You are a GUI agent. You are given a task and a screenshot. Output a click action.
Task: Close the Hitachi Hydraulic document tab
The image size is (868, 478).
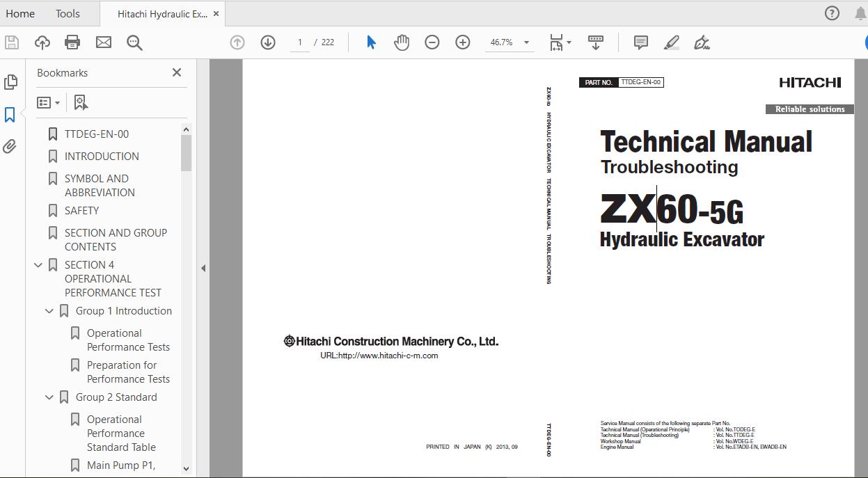(217, 14)
